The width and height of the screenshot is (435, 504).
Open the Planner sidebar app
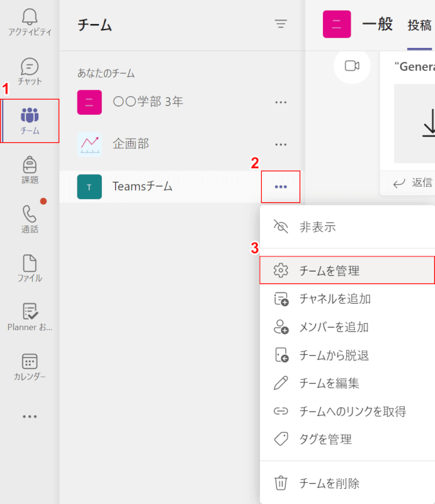tap(30, 318)
